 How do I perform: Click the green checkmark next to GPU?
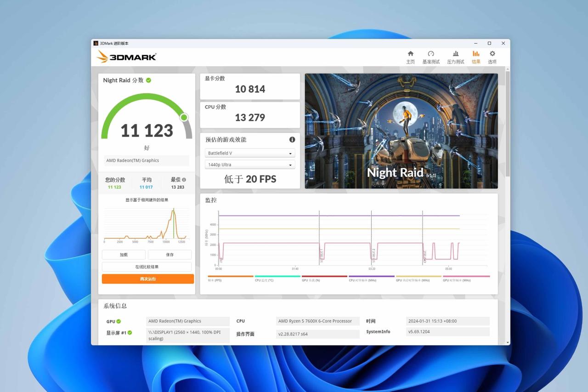pyautogui.click(x=119, y=321)
